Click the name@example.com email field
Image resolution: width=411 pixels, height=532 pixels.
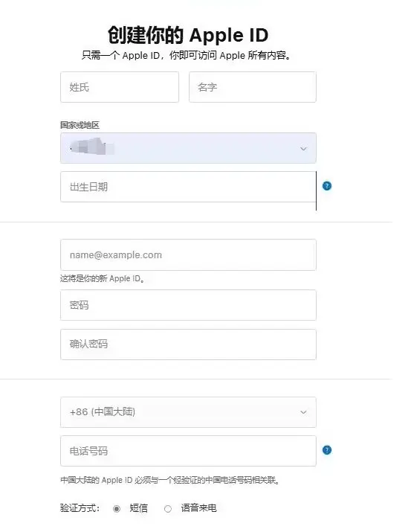coord(188,254)
